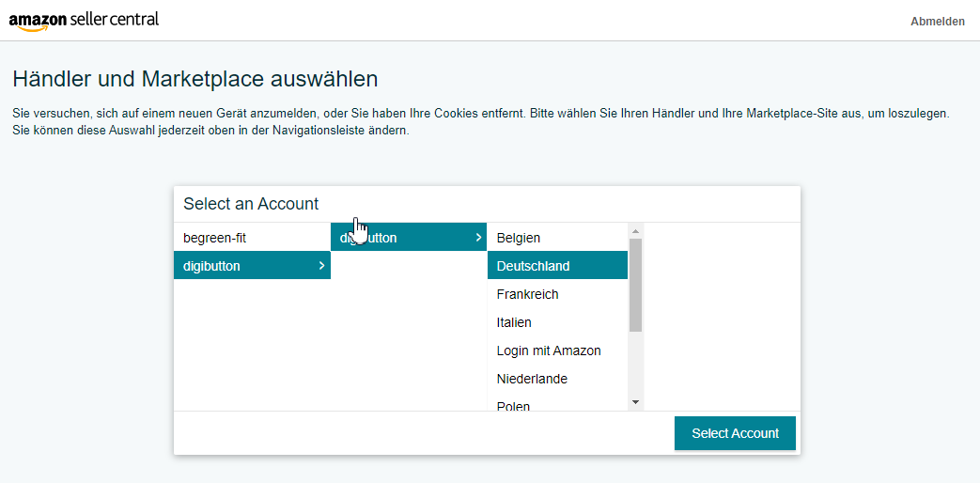980x483 pixels.
Task: Click the Amazon Seller Central logo
Action: (84, 21)
